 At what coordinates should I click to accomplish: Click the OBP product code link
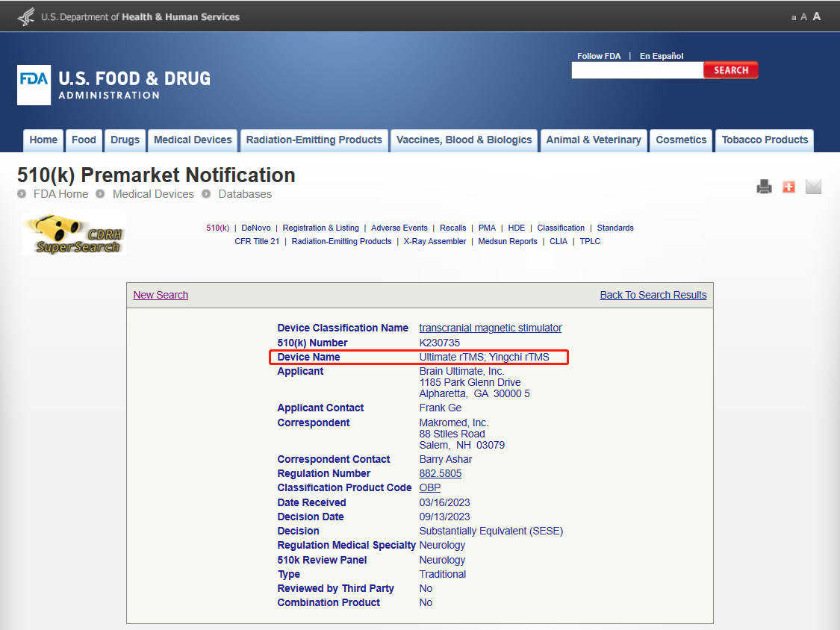coord(430,487)
